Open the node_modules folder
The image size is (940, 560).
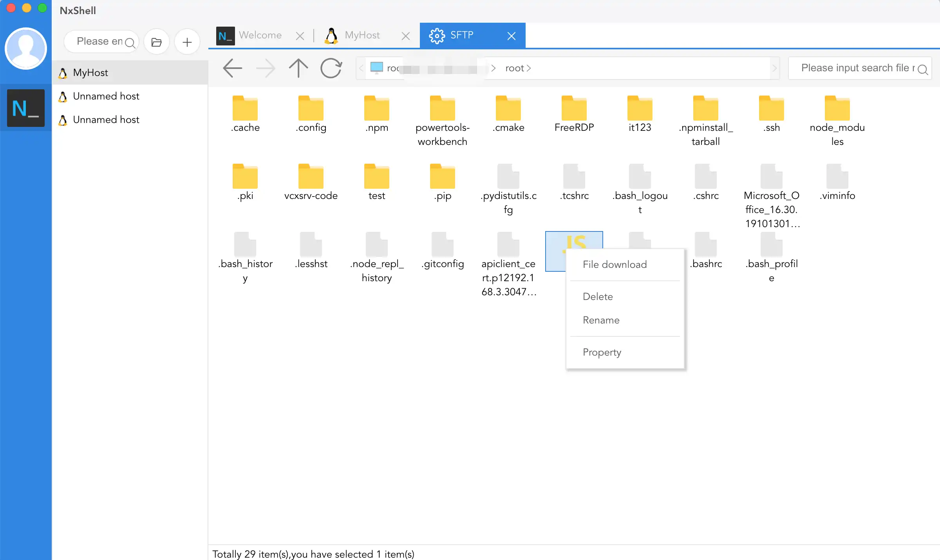point(837,109)
